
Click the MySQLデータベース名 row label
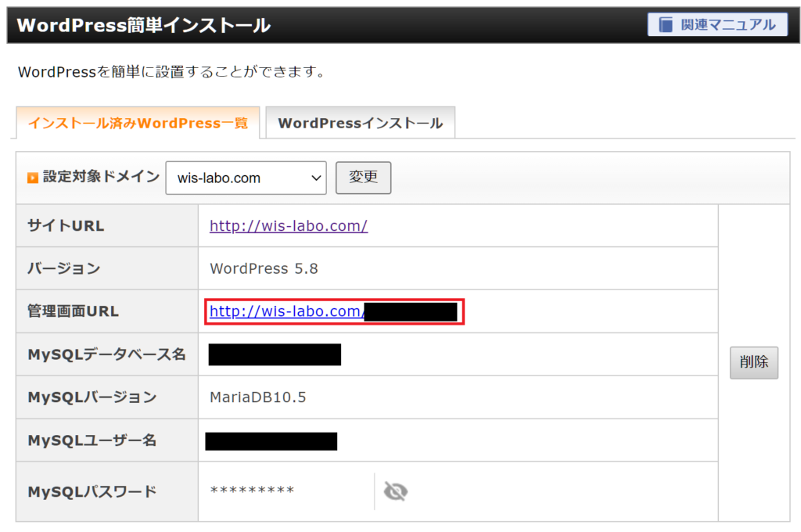point(106,354)
